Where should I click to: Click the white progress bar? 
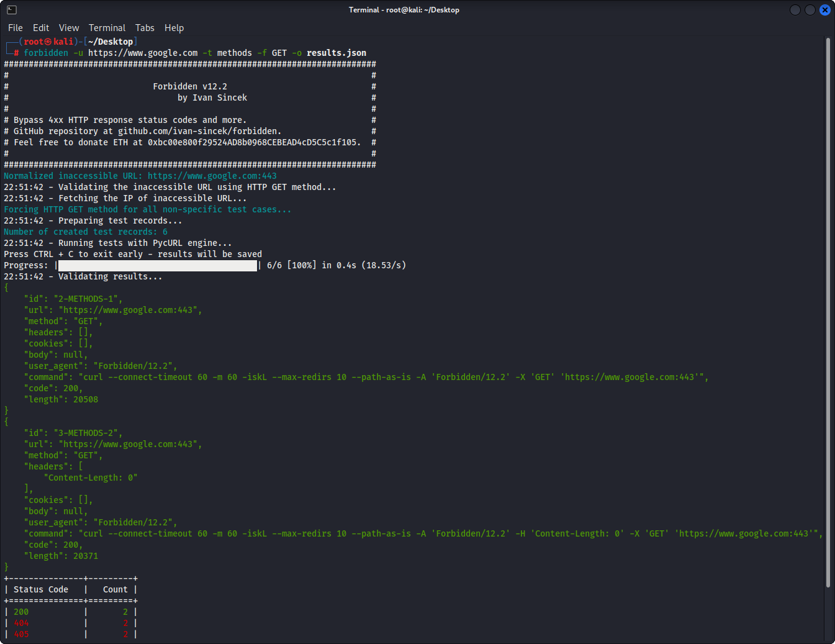[157, 266]
